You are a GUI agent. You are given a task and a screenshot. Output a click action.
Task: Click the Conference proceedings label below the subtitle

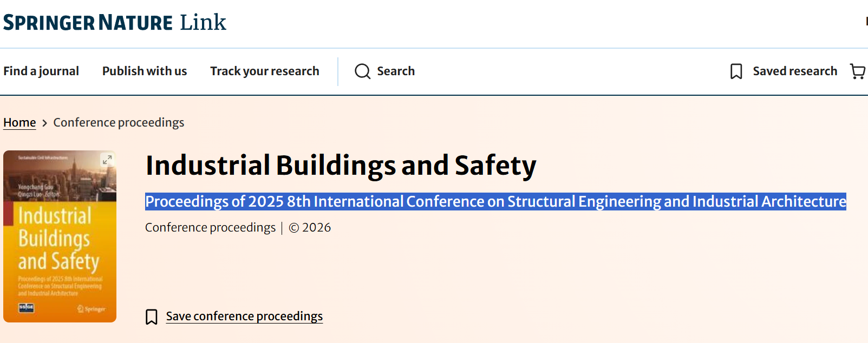210,228
